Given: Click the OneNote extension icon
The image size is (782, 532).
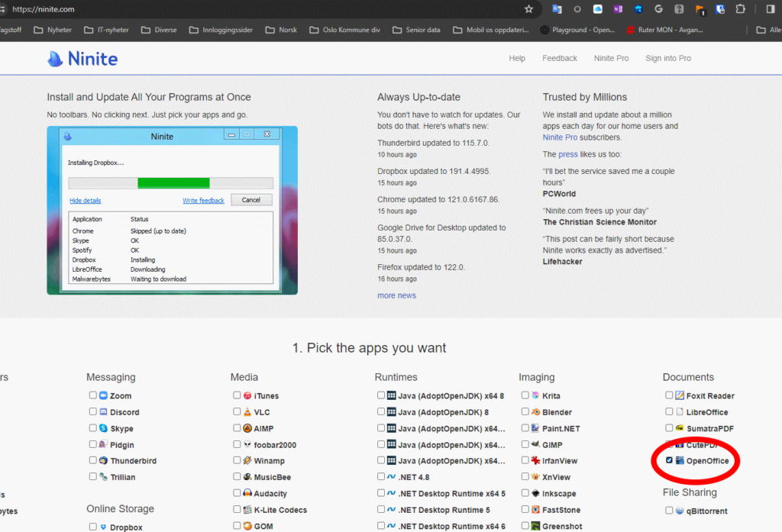Looking at the screenshot, I should click(x=618, y=9).
